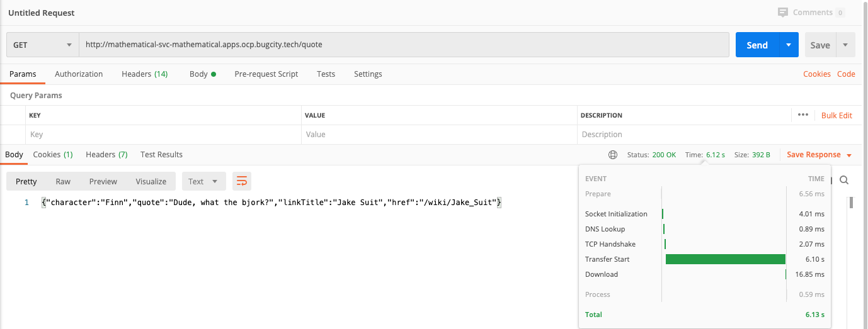
Task: Click the VALUE column header
Action: [315, 116]
